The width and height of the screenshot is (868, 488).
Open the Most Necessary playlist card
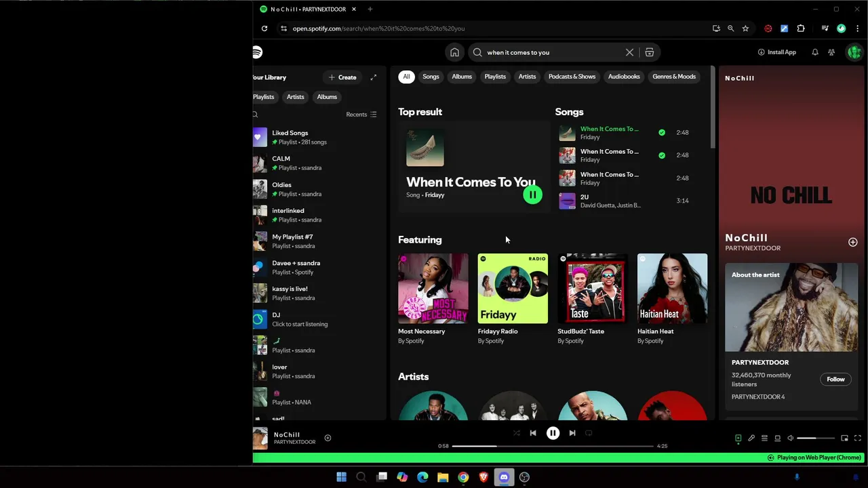coord(433,299)
